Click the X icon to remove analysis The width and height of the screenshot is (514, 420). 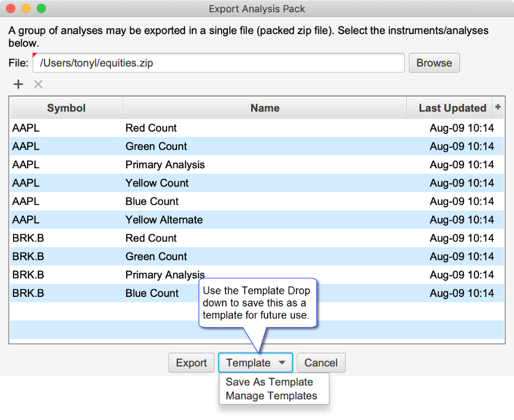(x=38, y=84)
